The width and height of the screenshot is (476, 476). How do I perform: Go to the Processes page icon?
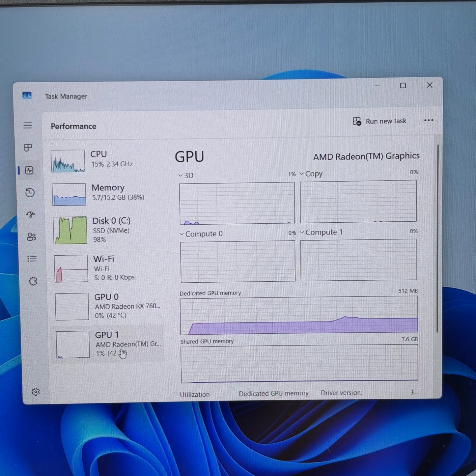[28, 148]
